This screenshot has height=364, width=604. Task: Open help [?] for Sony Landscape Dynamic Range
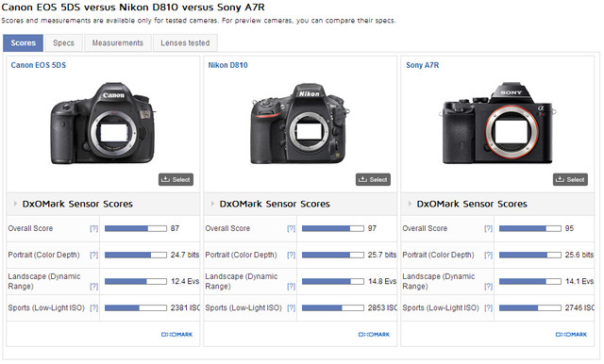click(489, 287)
